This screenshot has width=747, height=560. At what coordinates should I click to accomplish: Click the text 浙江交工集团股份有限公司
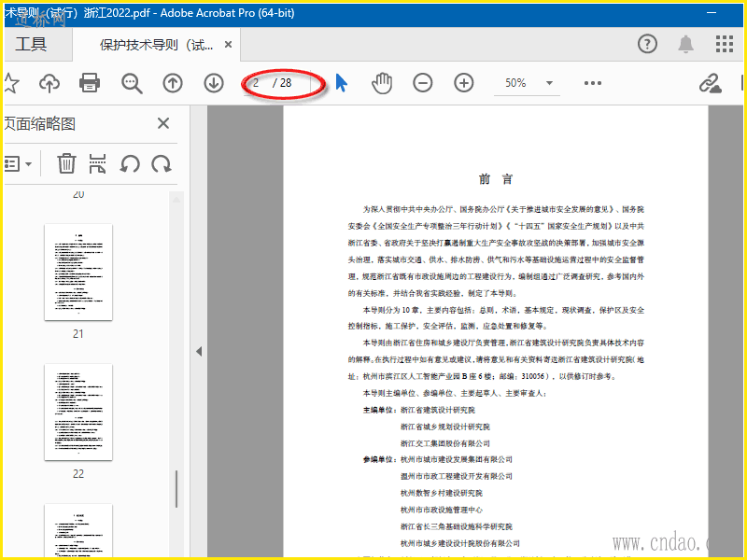coord(445,443)
